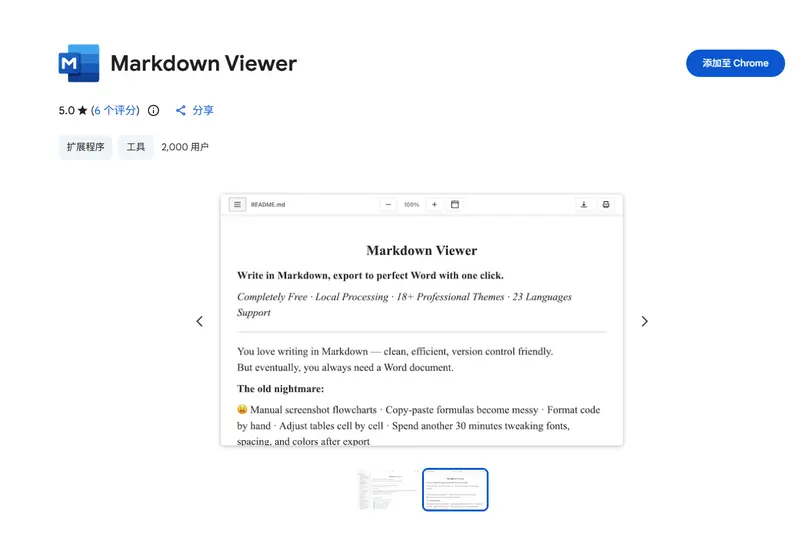Viewport: 800px width, 543px height.
Task: Open the sidebar menu icon beside README.md
Action: point(237,204)
